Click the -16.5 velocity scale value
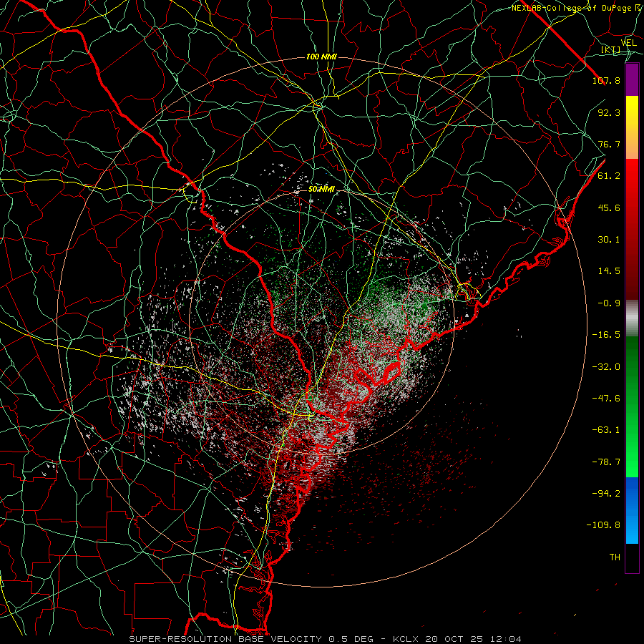Viewport: 644px width, 644px height. 606,335
